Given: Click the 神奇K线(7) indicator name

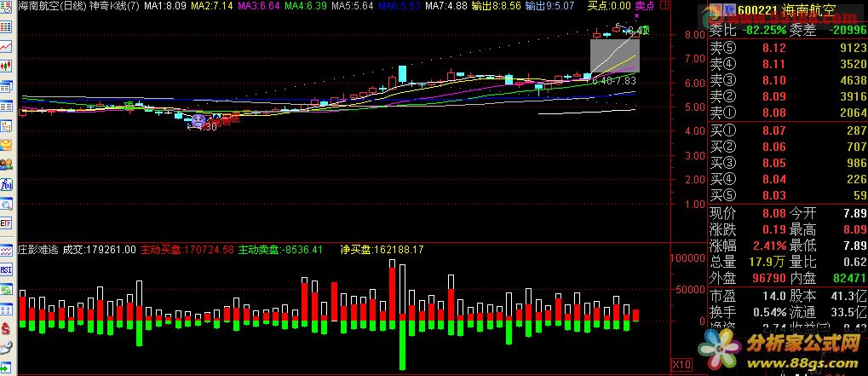Looking at the screenshot, I should [x=114, y=6].
